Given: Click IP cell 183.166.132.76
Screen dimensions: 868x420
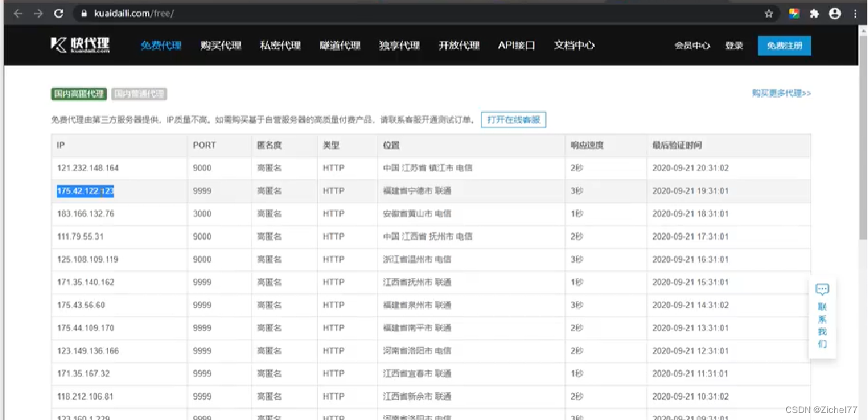Looking at the screenshot, I should click(86, 214).
